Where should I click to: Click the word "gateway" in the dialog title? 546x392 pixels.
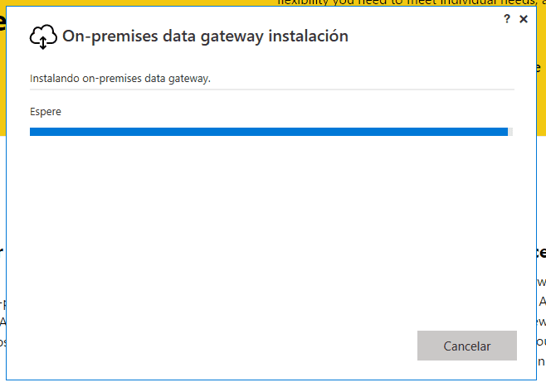pos(232,36)
